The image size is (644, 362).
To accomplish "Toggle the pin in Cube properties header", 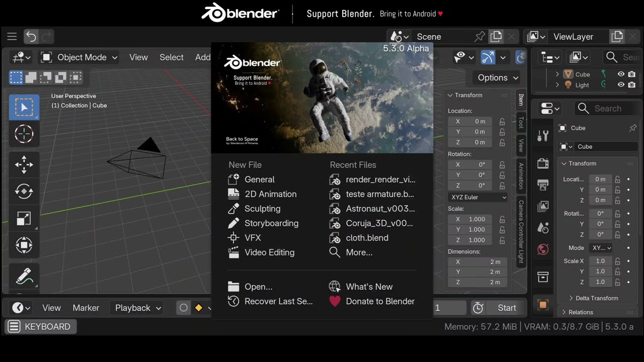I will coord(633,128).
